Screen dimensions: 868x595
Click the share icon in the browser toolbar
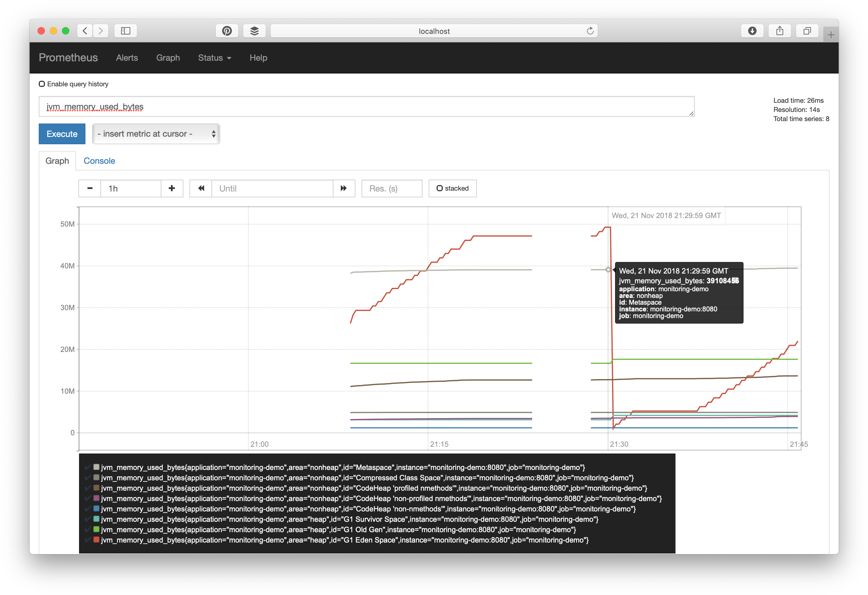(x=780, y=31)
